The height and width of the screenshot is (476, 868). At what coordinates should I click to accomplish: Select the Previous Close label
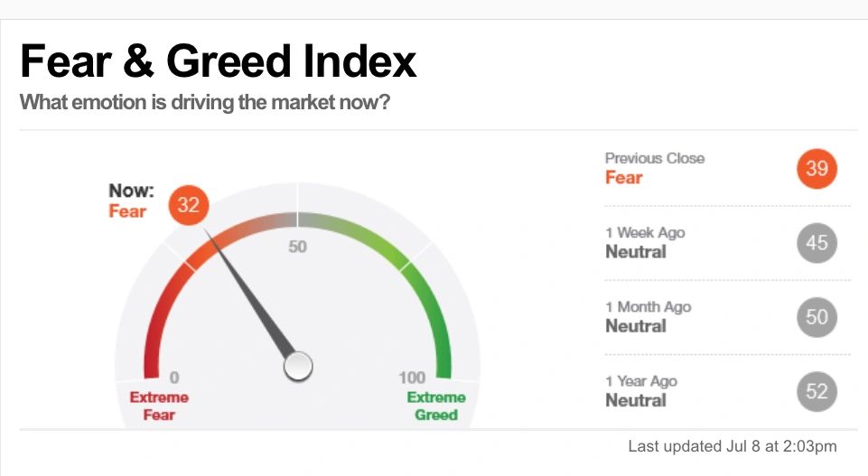654,158
